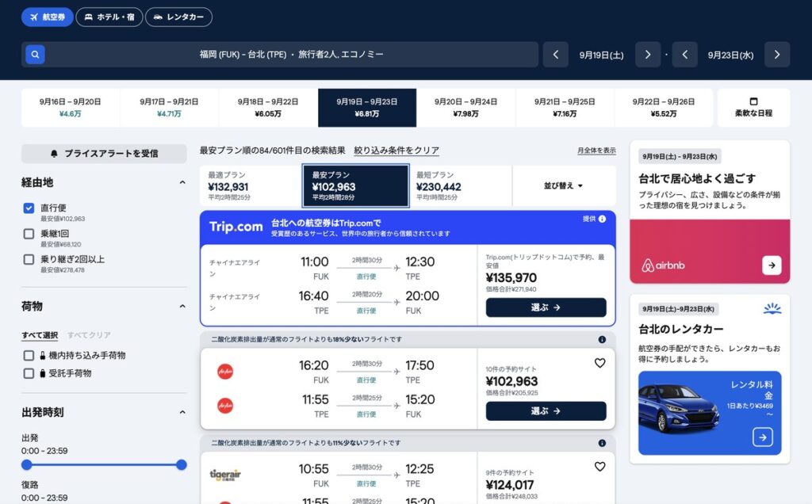Go to previous departure date arrow
The image size is (812, 504).
click(x=556, y=55)
